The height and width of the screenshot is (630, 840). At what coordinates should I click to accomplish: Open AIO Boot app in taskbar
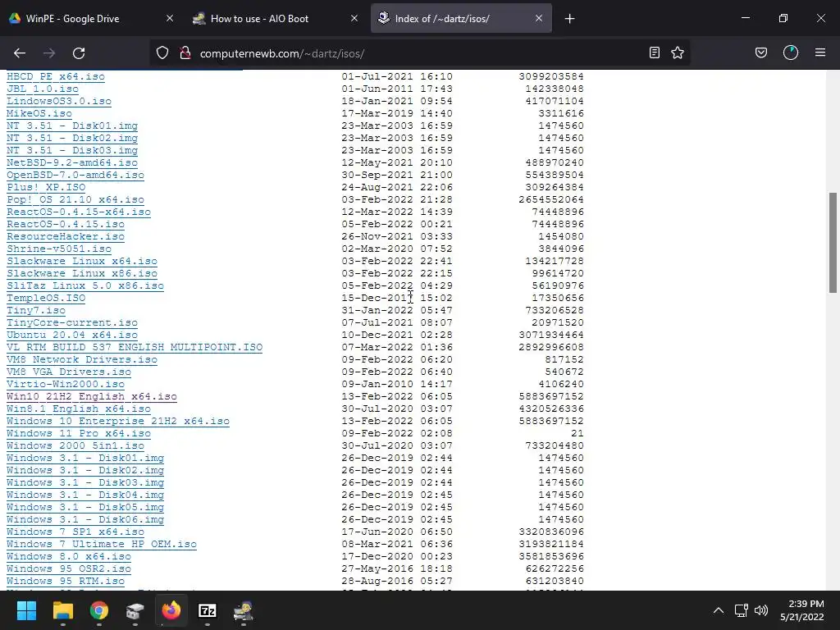244,610
